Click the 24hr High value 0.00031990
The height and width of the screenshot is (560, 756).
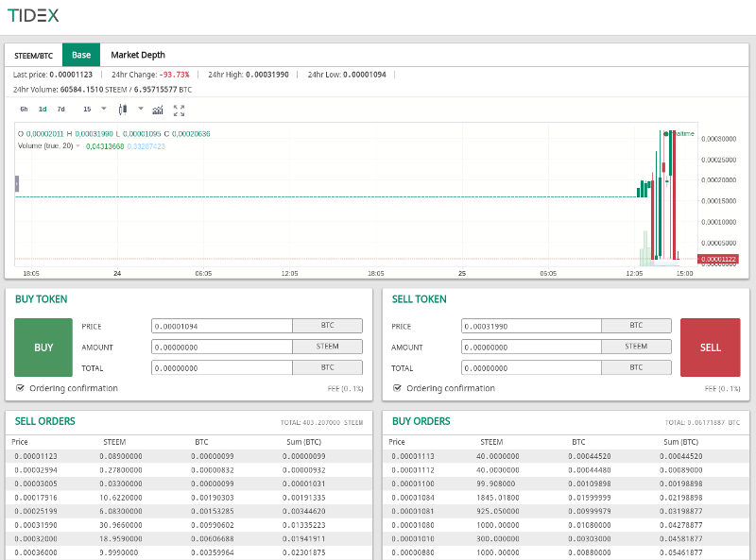pyautogui.click(x=267, y=75)
